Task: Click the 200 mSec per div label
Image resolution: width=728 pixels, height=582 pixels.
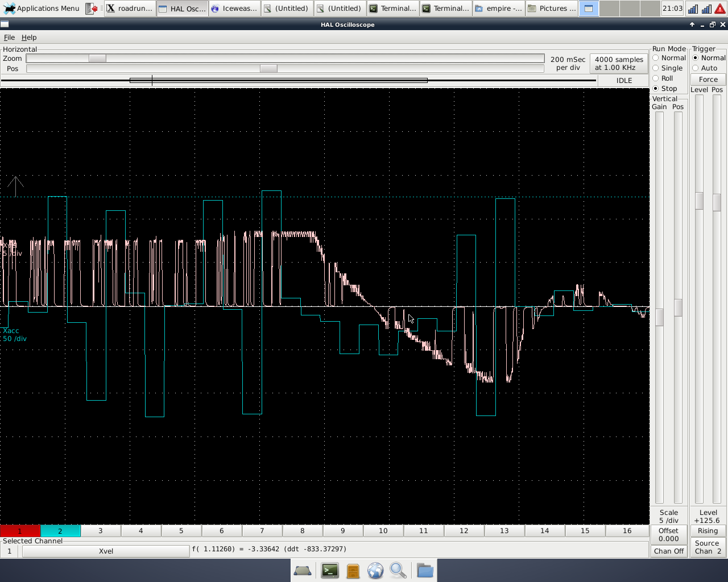Action: (x=568, y=64)
